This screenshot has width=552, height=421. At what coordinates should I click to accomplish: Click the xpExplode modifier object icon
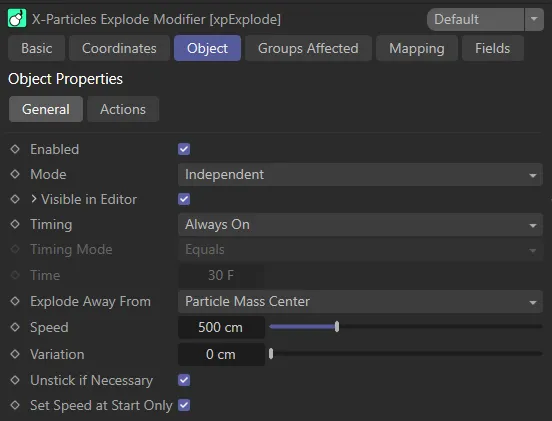pyautogui.click(x=17, y=19)
